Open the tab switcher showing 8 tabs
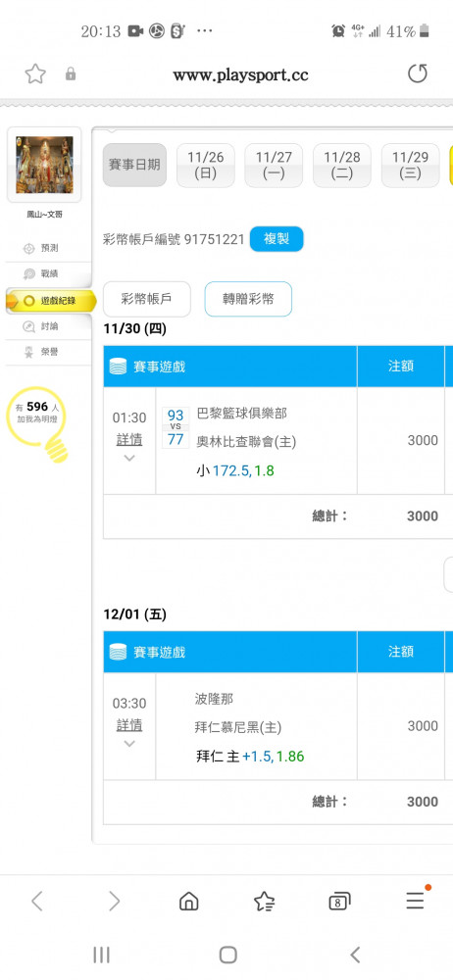453x980 pixels. (339, 902)
